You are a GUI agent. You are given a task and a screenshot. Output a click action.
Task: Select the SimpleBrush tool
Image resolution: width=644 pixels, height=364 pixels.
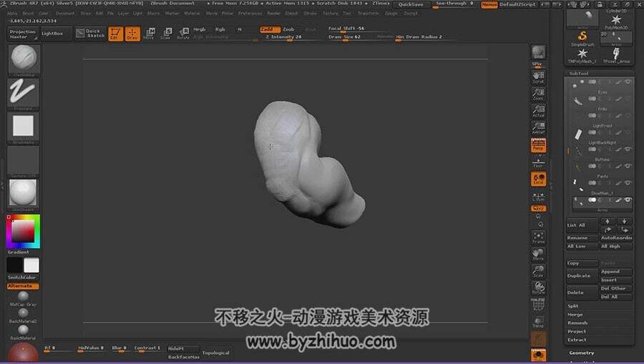pos(582,38)
